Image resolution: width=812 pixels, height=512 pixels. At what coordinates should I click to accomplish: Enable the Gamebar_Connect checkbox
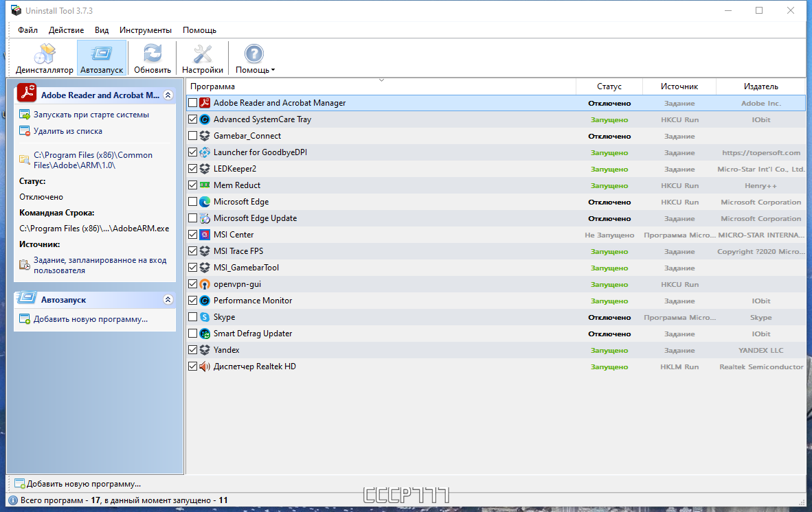tap(192, 136)
